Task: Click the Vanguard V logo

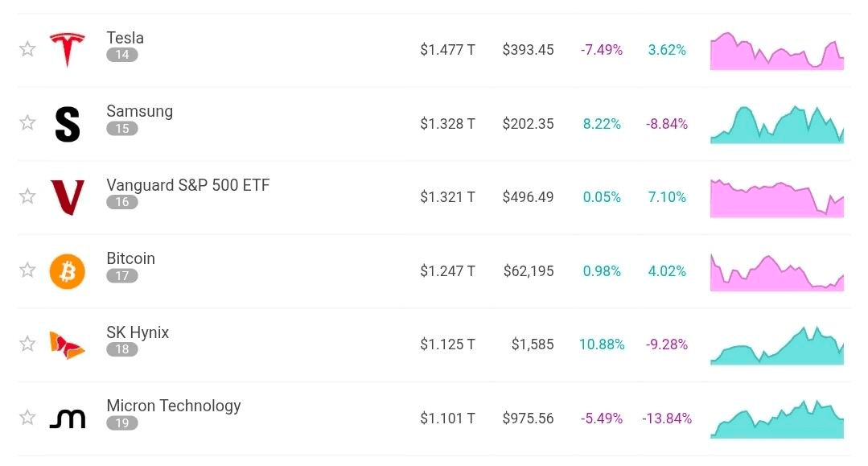Action: click(68, 197)
